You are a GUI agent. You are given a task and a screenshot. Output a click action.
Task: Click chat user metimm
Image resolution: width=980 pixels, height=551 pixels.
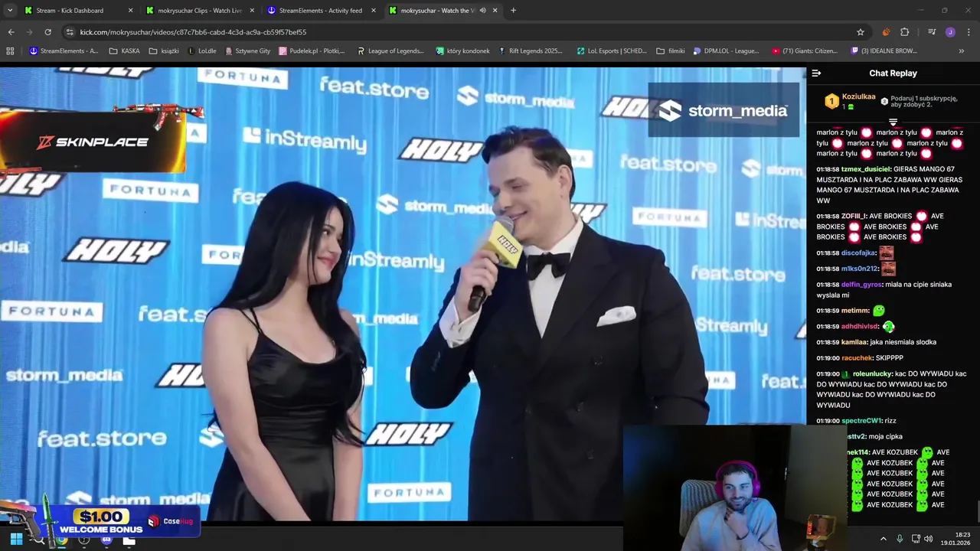tap(854, 311)
